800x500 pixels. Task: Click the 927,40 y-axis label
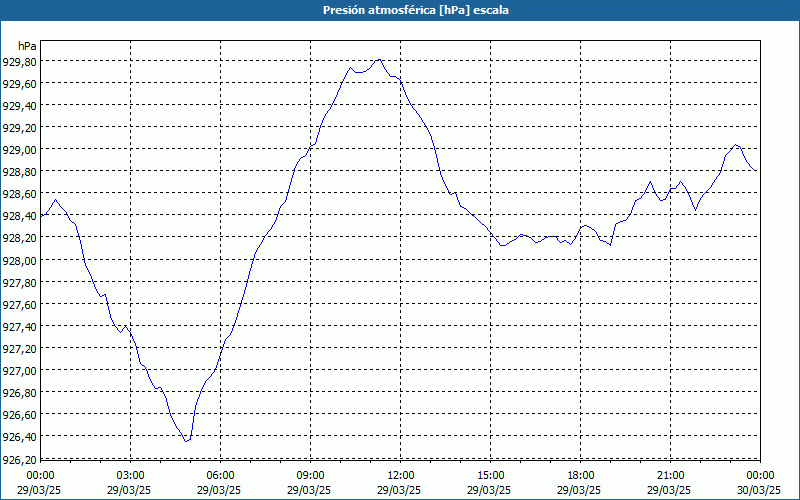[x=19, y=326]
